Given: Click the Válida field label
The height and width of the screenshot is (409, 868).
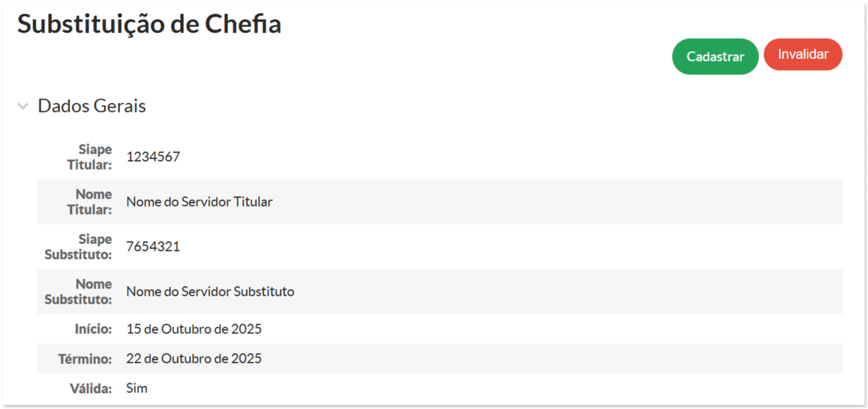Looking at the screenshot, I should tap(91, 388).
